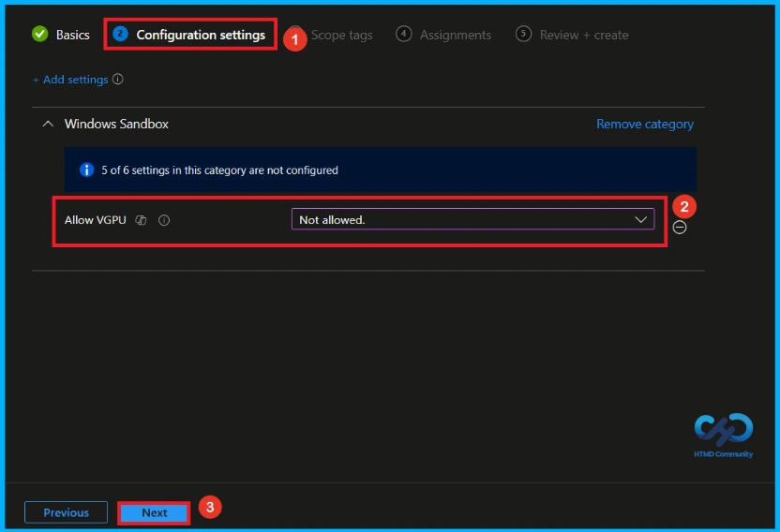Image resolution: width=780 pixels, height=532 pixels.
Task: Click the green Basics completed checkmark icon
Action: (x=39, y=35)
